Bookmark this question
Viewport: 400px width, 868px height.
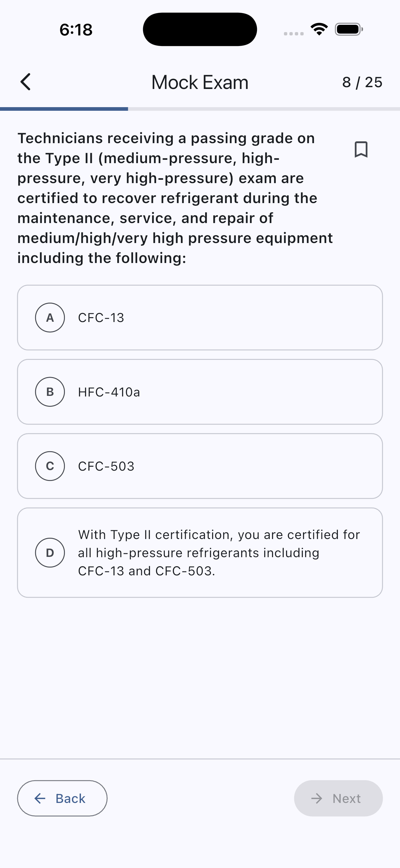point(361,149)
